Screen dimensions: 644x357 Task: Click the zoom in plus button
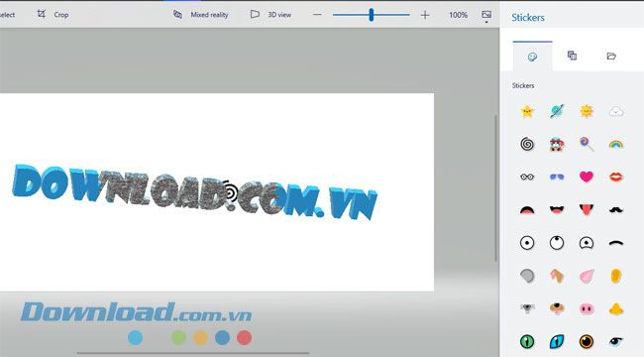click(425, 15)
